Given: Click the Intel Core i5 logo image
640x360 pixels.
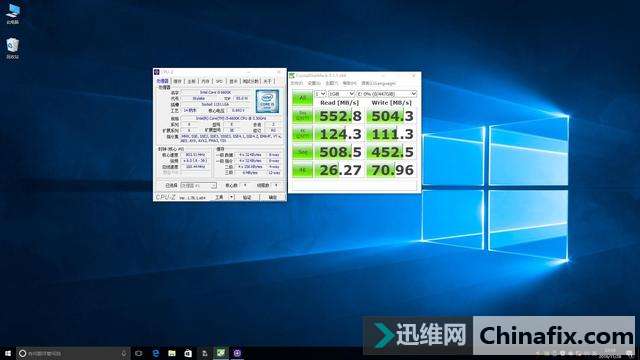Looking at the screenshot, I should point(267,101).
